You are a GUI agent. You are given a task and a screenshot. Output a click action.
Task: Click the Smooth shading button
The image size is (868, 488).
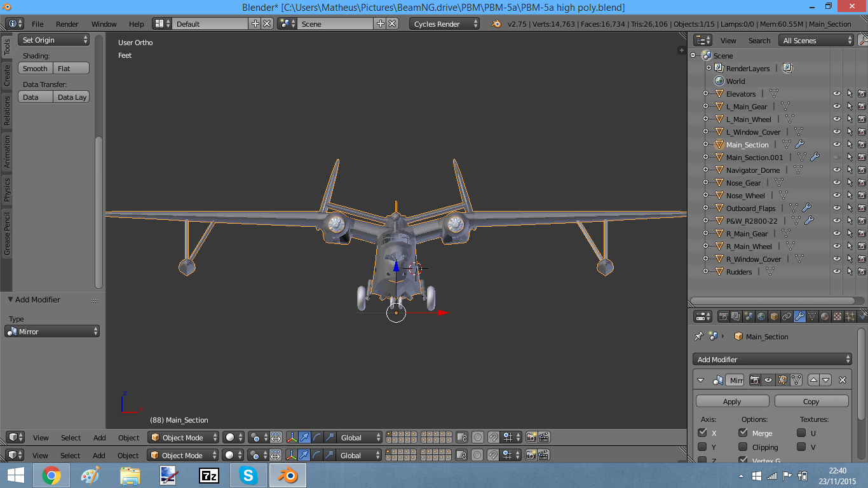pyautogui.click(x=36, y=68)
